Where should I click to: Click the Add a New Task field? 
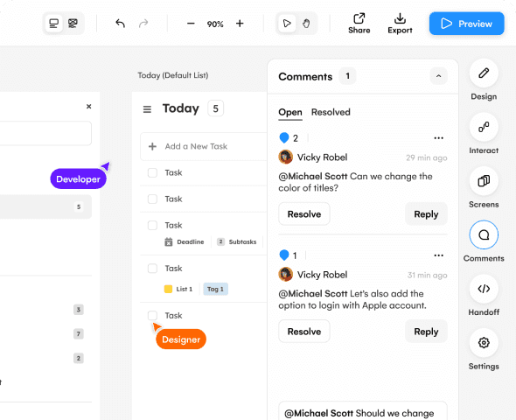[204, 146]
